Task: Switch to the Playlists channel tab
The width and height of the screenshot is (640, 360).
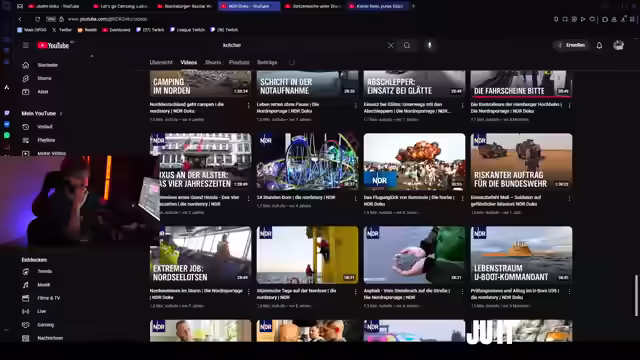Action: pyautogui.click(x=239, y=62)
